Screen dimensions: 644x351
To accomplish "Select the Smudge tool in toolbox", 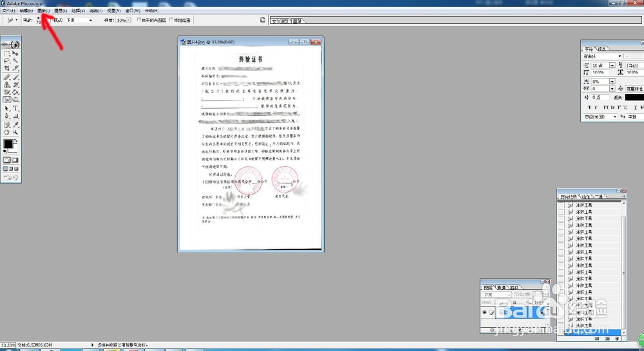I will [6, 99].
